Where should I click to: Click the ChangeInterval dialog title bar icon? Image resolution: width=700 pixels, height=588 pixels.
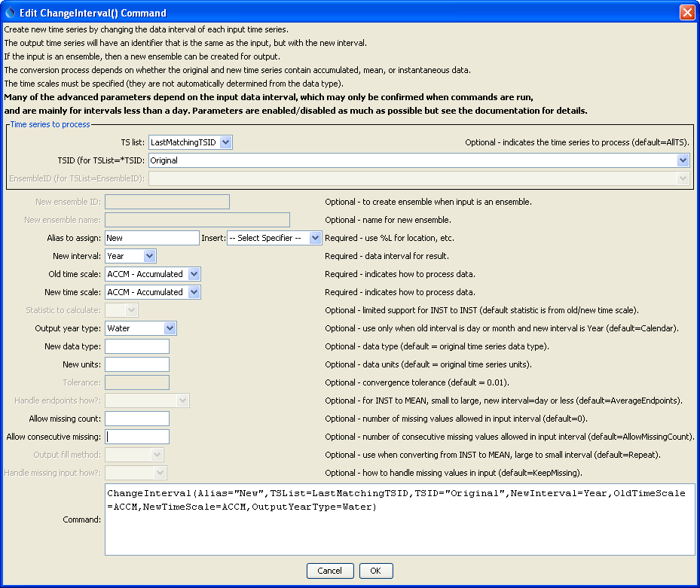[8, 12]
